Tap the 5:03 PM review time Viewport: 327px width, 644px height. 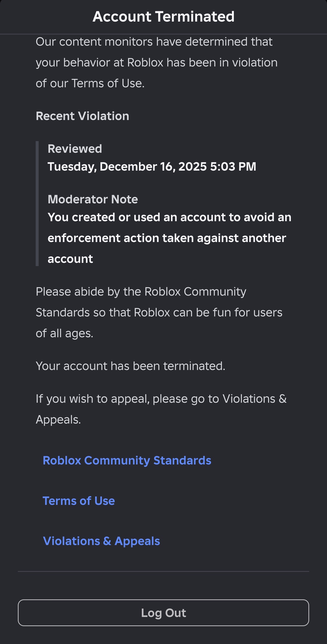coord(233,167)
